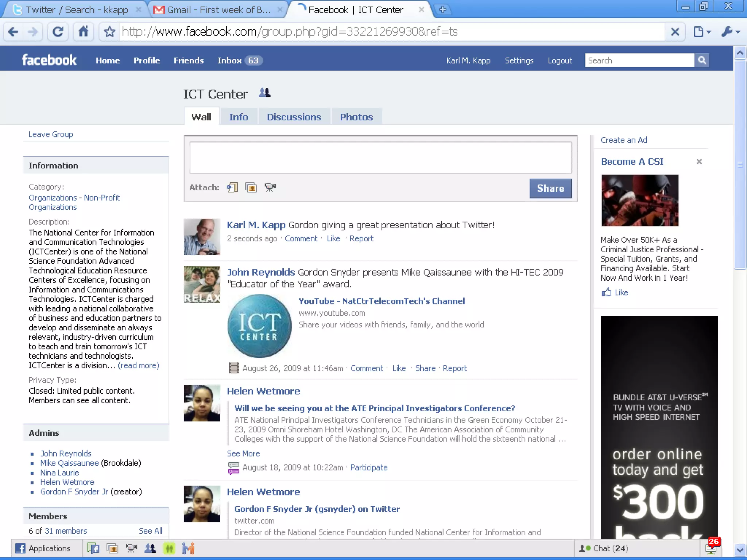Image resolution: width=747 pixels, height=560 pixels.
Task: Expand description with read more link
Action: click(139, 365)
